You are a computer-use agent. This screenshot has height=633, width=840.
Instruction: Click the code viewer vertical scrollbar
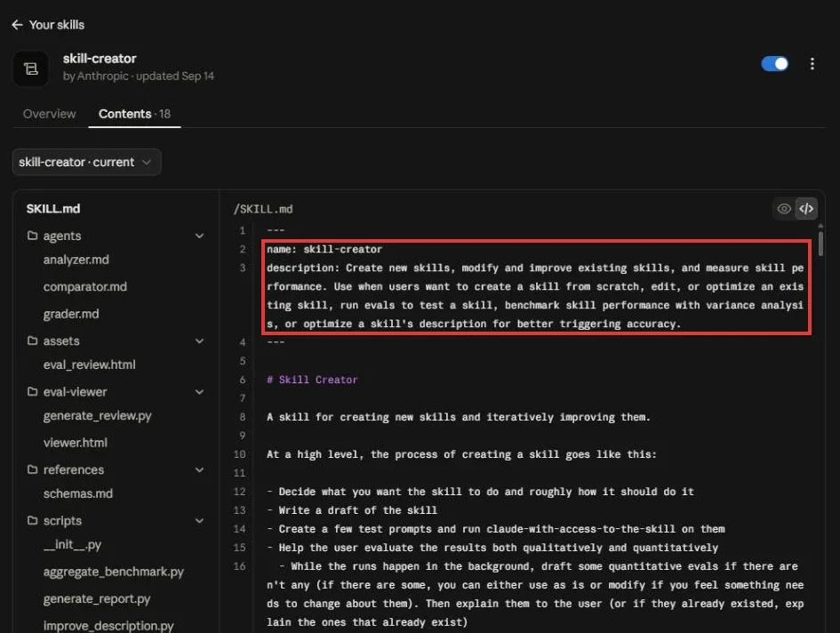(x=820, y=242)
